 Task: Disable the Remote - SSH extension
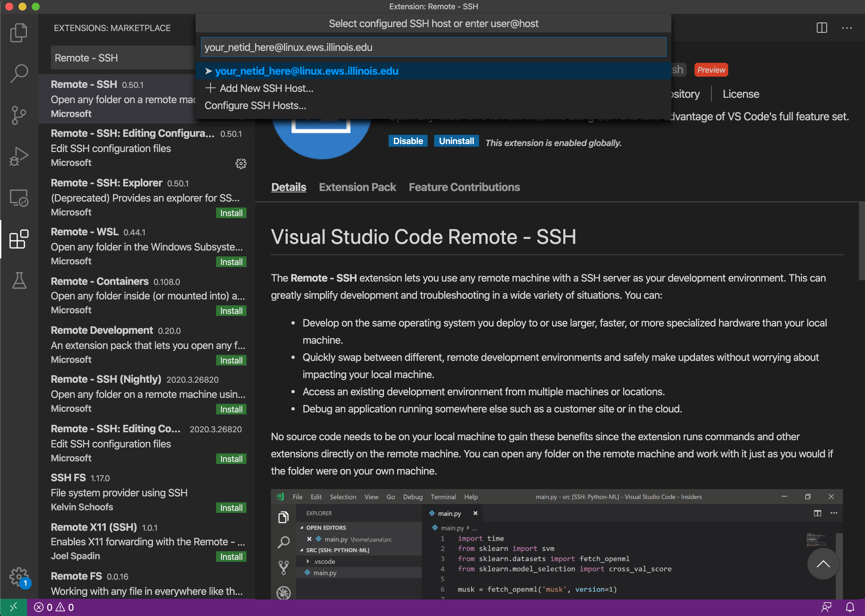[x=408, y=141]
